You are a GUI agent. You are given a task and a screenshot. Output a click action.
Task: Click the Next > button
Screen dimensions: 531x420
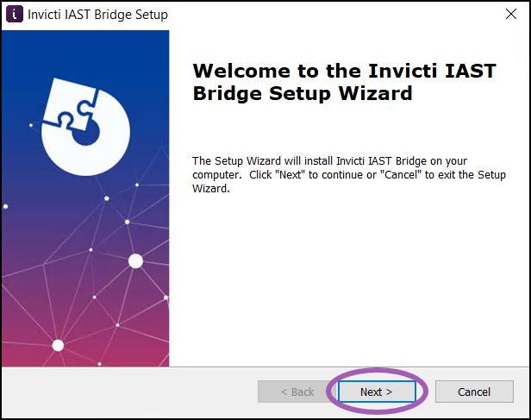click(x=377, y=392)
